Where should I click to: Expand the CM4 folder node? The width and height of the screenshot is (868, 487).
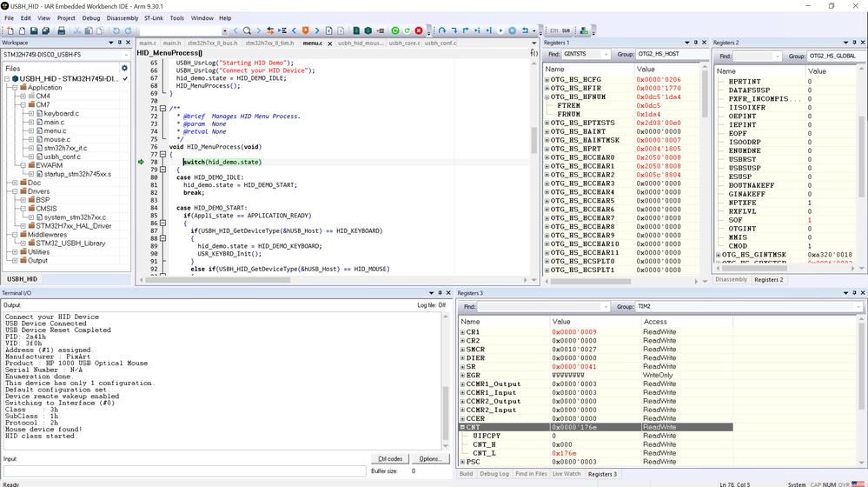pos(23,96)
